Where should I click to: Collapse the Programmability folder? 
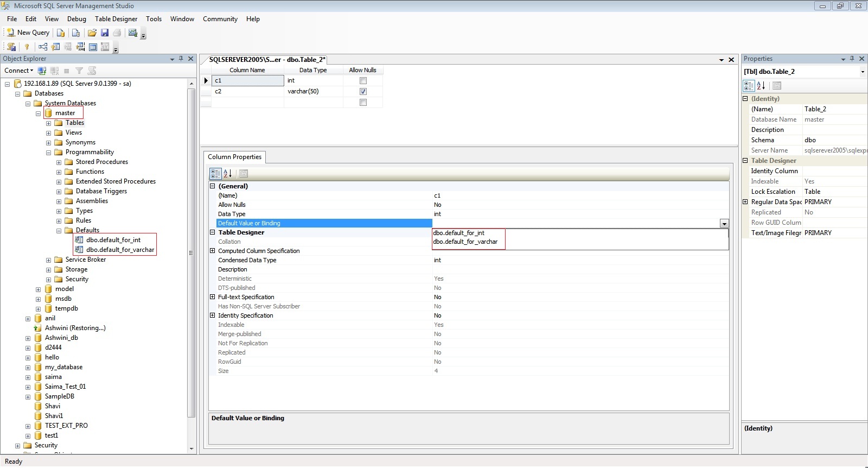48,153
